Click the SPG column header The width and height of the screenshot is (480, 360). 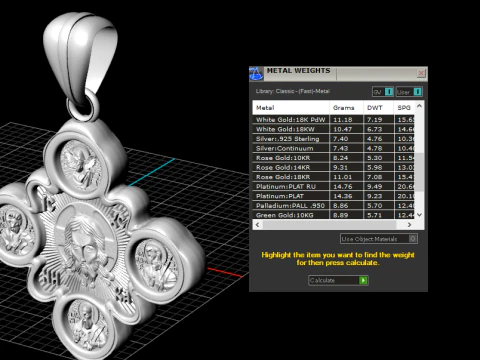click(x=404, y=108)
